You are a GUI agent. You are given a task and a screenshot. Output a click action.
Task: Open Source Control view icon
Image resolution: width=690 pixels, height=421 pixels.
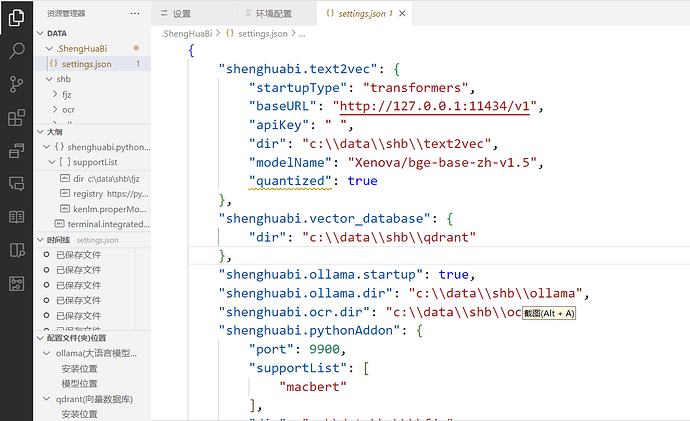(x=16, y=84)
